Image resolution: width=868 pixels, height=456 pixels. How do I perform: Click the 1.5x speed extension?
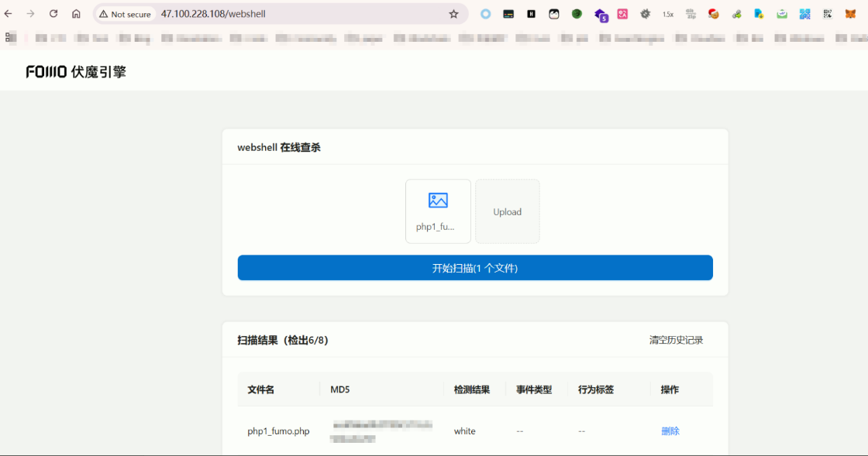(x=667, y=14)
